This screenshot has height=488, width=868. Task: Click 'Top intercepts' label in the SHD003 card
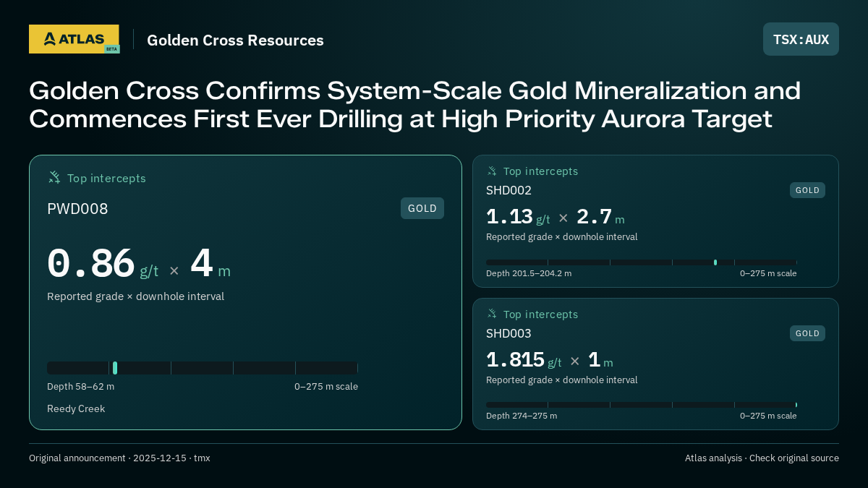coord(540,314)
